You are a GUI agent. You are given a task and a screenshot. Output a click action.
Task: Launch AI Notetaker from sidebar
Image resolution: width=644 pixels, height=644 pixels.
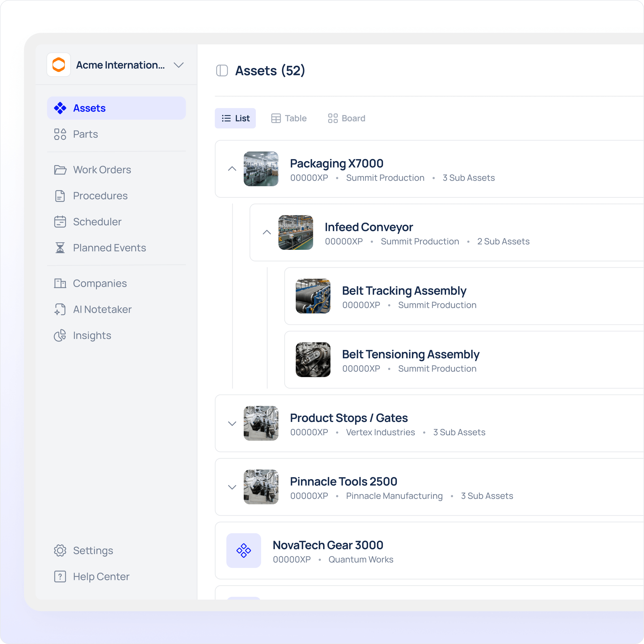(102, 309)
